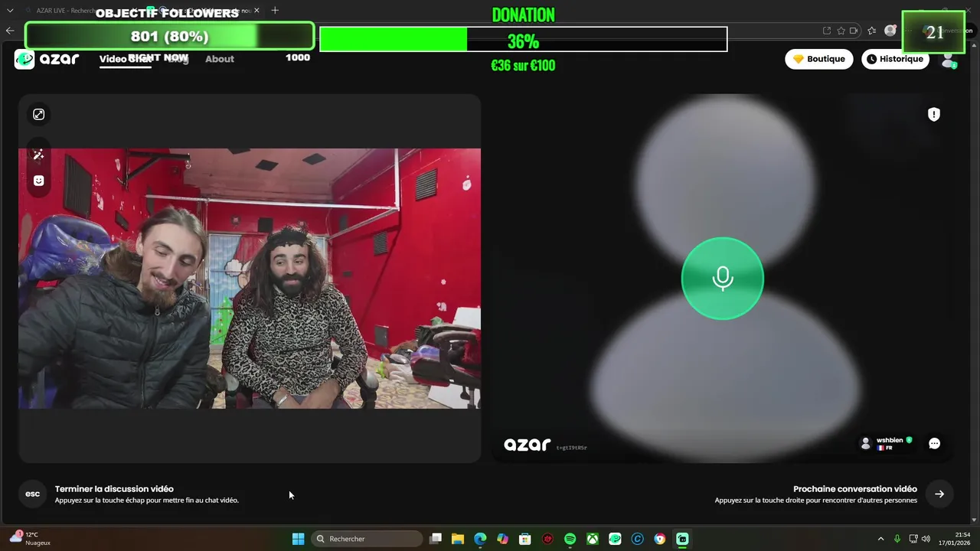980x551 pixels.
Task: Bookmark the page with the star icon
Action: [841, 31]
